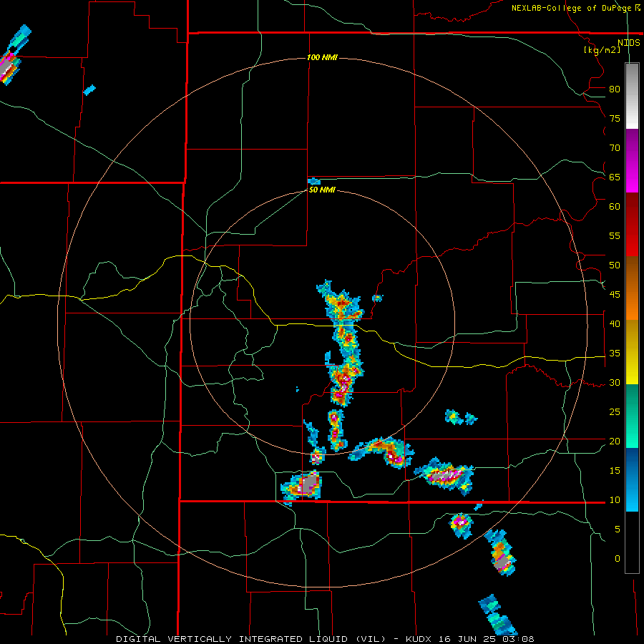Image resolution: width=644 pixels, height=644 pixels.
Task: Click the 0 value on the color scale
Action: (x=618, y=559)
